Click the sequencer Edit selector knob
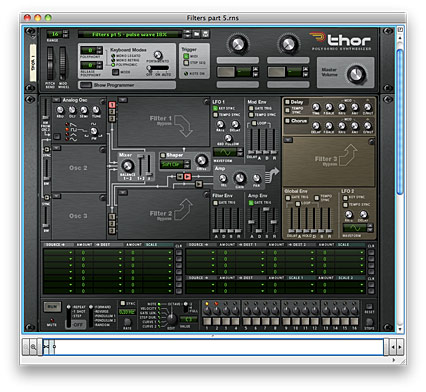426x392 pixels. [x=171, y=319]
